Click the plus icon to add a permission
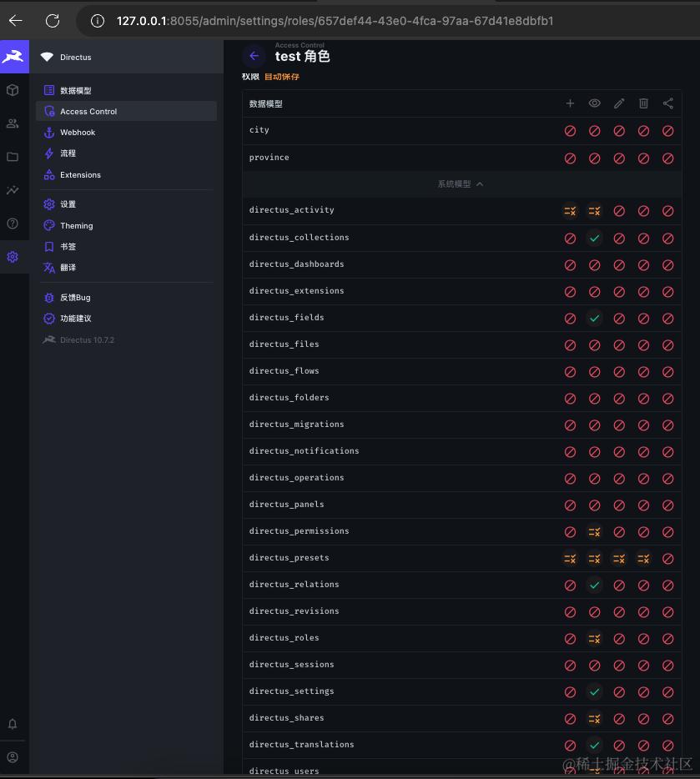Screen dimensions: 700x779 pos(570,103)
